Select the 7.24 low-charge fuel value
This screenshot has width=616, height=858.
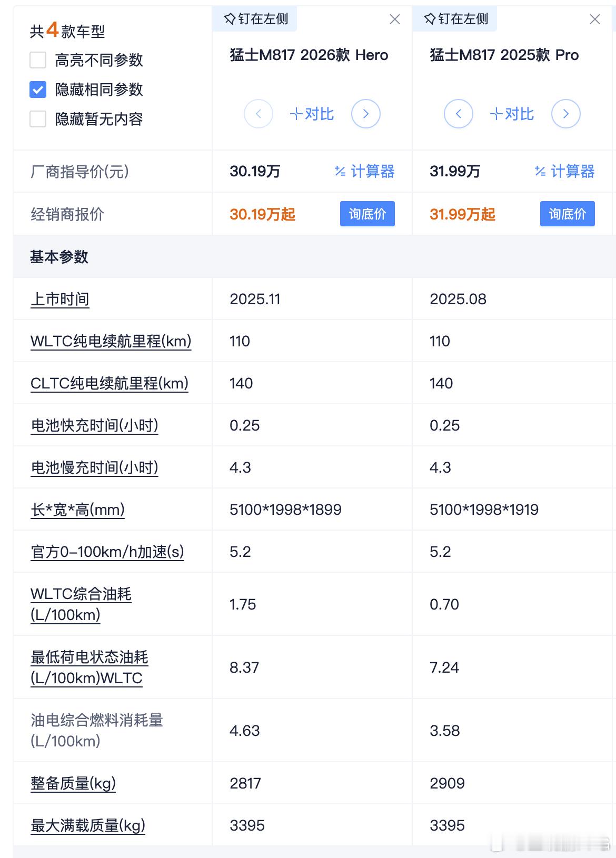click(x=444, y=667)
